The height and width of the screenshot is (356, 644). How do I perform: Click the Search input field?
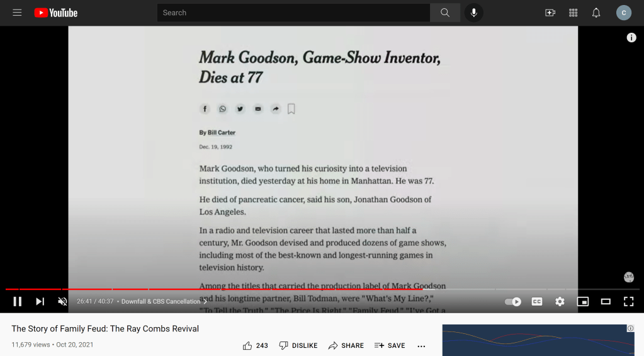tap(293, 13)
